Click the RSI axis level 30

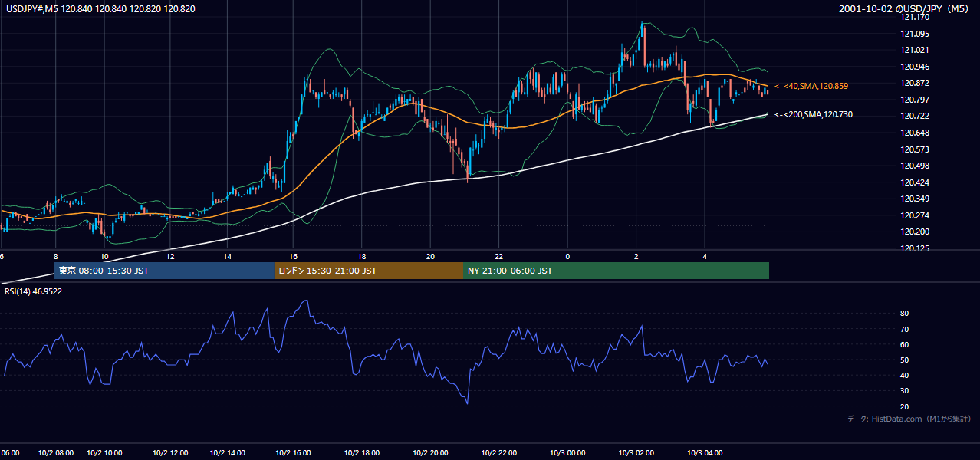pos(904,391)
